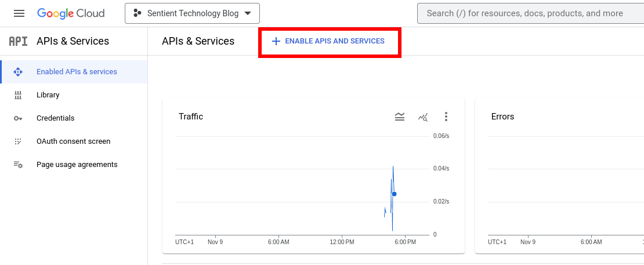Click the Enabled APIs & services diamond icon
The image size is (644, 265).
[18, 72]
